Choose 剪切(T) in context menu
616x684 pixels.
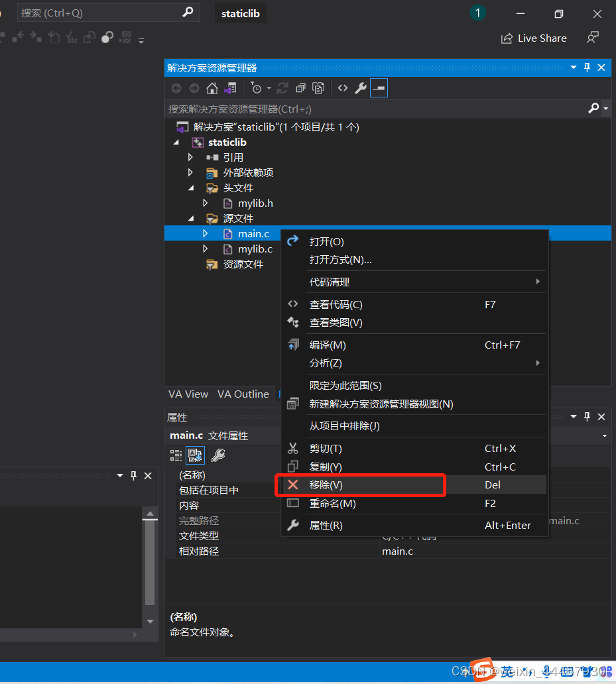(x=414, y=449)
